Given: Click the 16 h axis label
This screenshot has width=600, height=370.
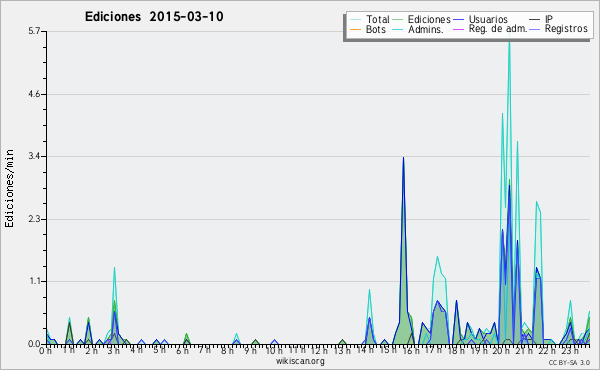Looking at the screenshot, I should [411, 351].
